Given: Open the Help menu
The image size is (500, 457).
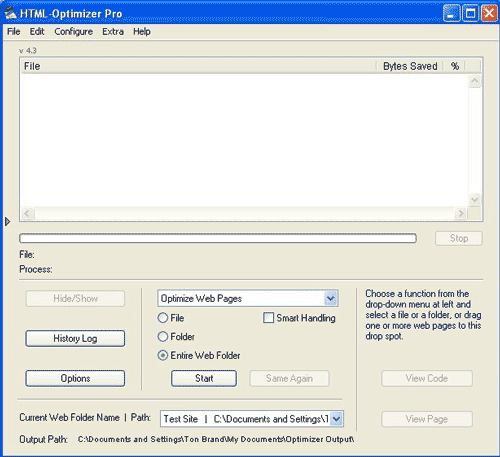Looking at the screenshot, I should (x=142, y=32).
